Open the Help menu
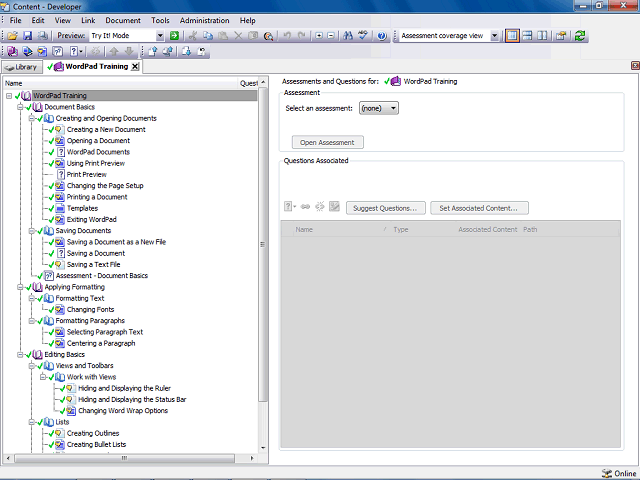This screenshot has width=640, height=480. tap(247, 20)
